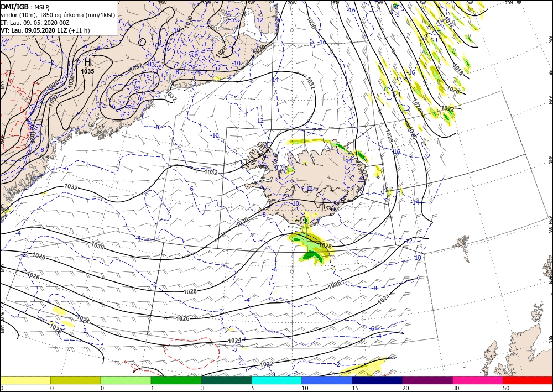Click the navy blue legend swatch

(x=377, y=380)
